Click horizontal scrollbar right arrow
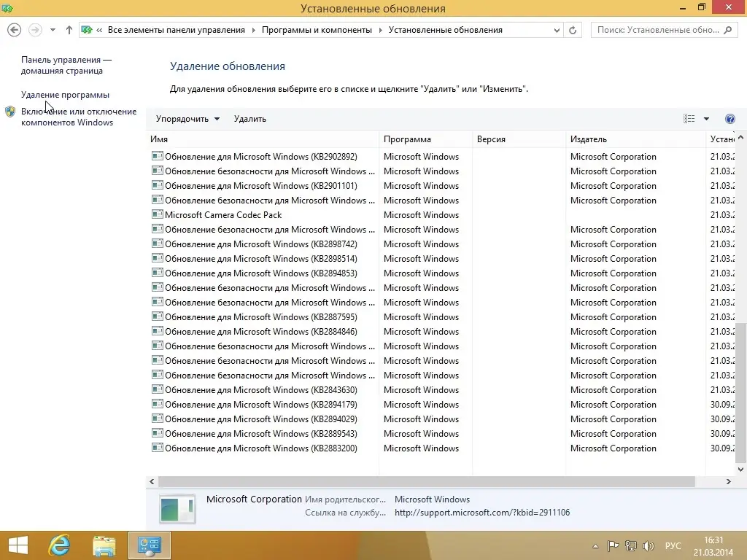Viewport: 747px width, 560px height. pyautogui.click(x=729, y=482)
